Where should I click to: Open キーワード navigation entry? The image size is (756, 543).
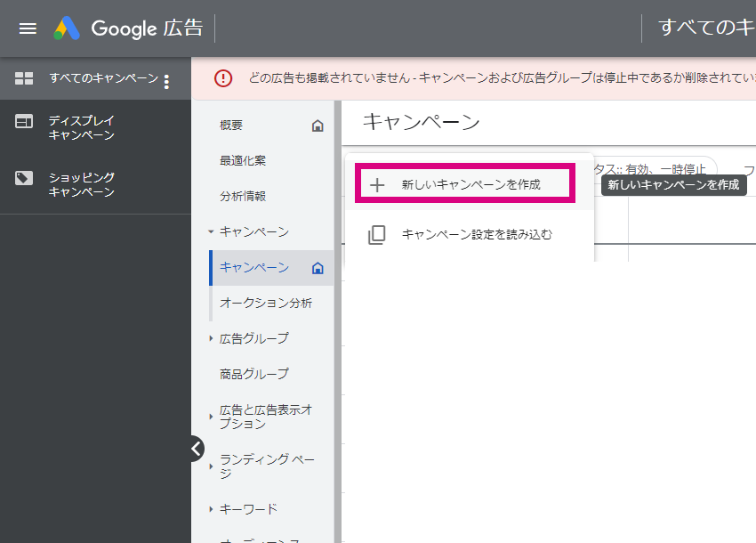249,509
